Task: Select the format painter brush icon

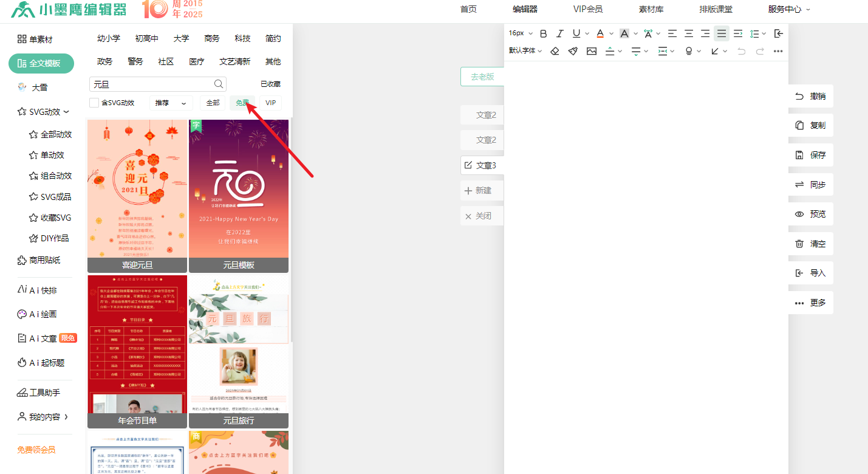Action: point(573,51)
